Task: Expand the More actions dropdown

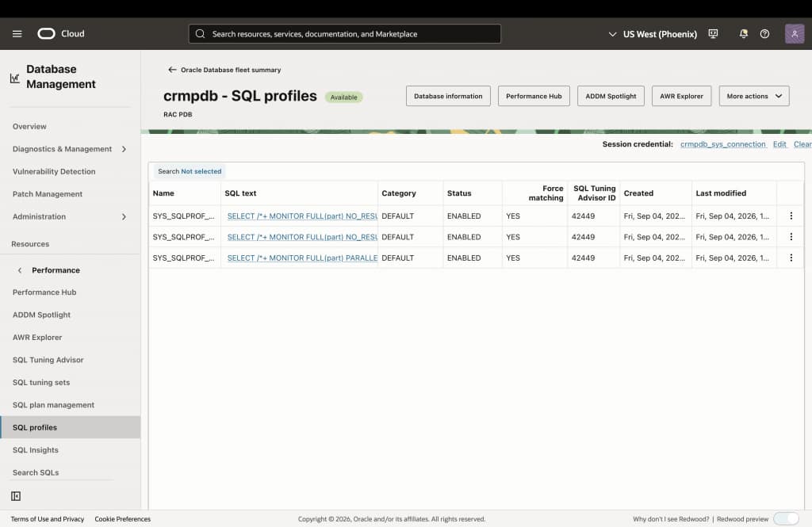Action: click(754, 97)
